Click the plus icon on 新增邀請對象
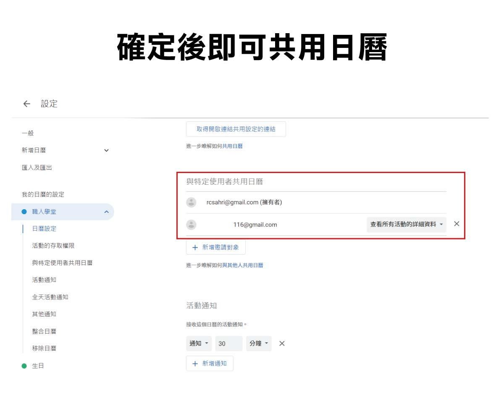Image resolution: width=504 pixels, height=420 pixels. pyautogui.click(x=195, y=247)
